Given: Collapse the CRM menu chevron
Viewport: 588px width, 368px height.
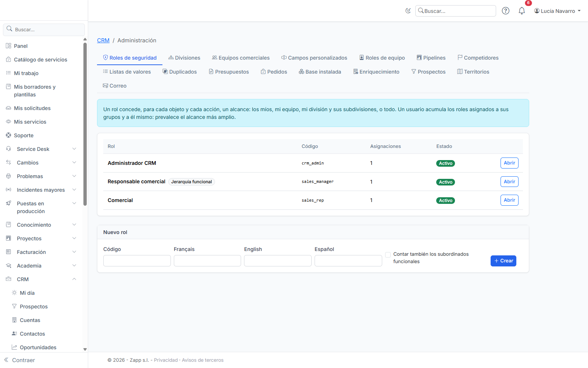Looking at the screenshot, I should coord(74,279).
